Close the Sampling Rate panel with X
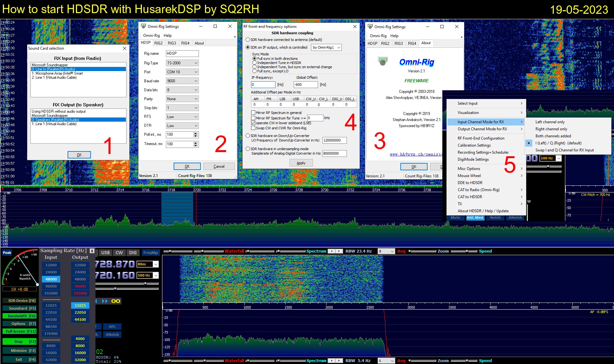 coord(92,251)
